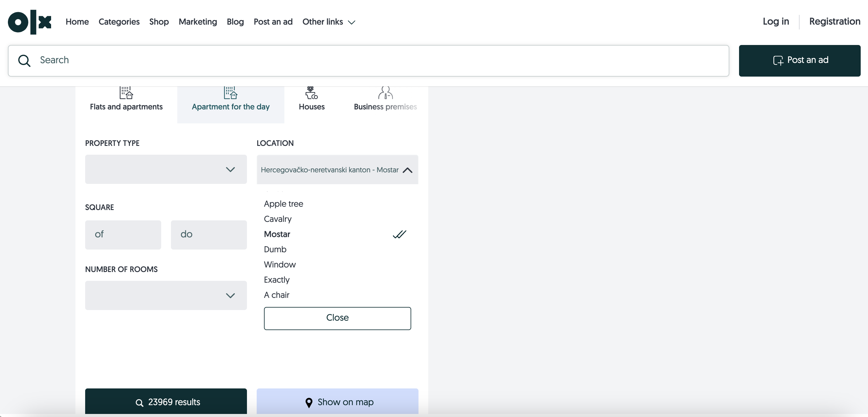This screenshot has height=417, width=868.
Task: Select Apple tree in location list
Action: tap(283, 204)
